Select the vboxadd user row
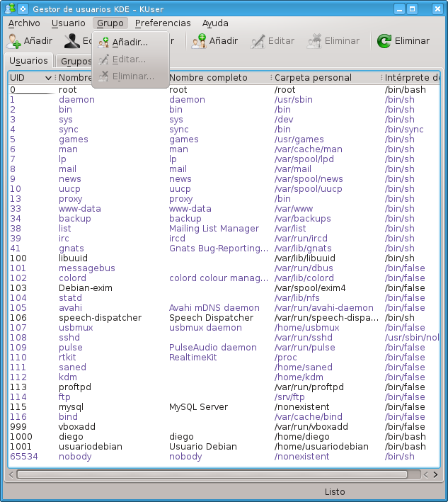The height and width of the screenshot is (502, 448). (x=224, y=427)
